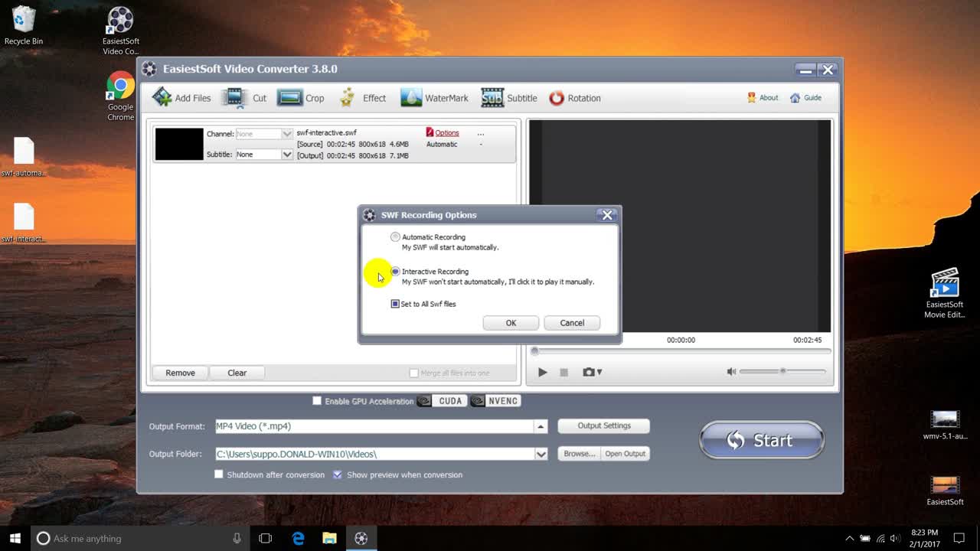Mute the preview speaker icon
The height and width of the screenshot is (551, 980).
point(731,372)
